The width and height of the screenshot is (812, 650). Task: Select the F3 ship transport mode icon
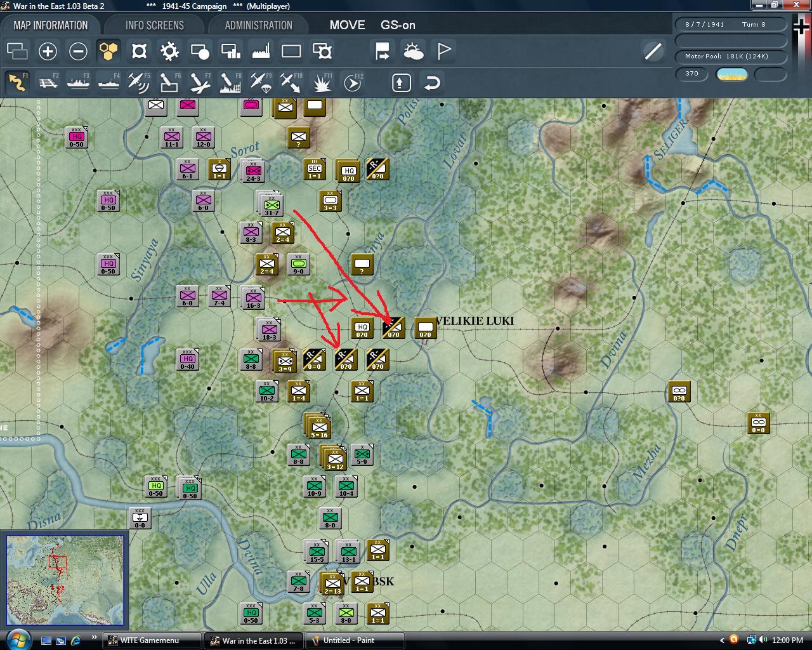coord(78,83)
